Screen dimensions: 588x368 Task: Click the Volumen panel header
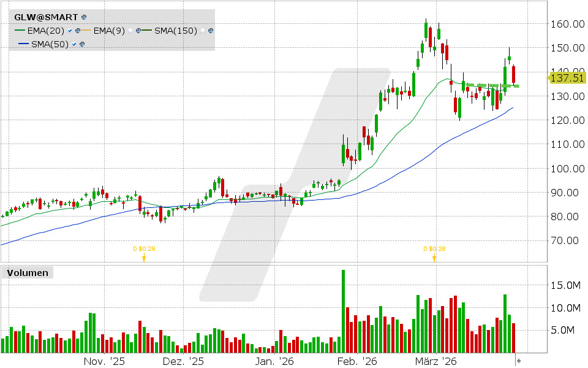(x=27, y=273)
